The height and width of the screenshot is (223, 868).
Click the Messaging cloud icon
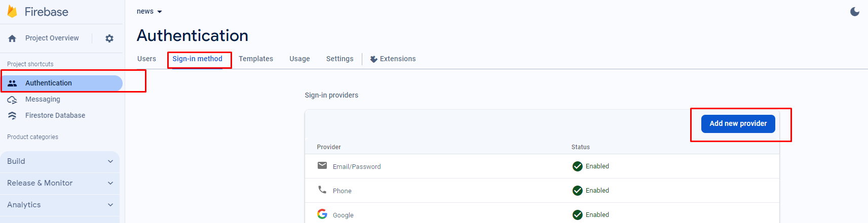(12, 100)
